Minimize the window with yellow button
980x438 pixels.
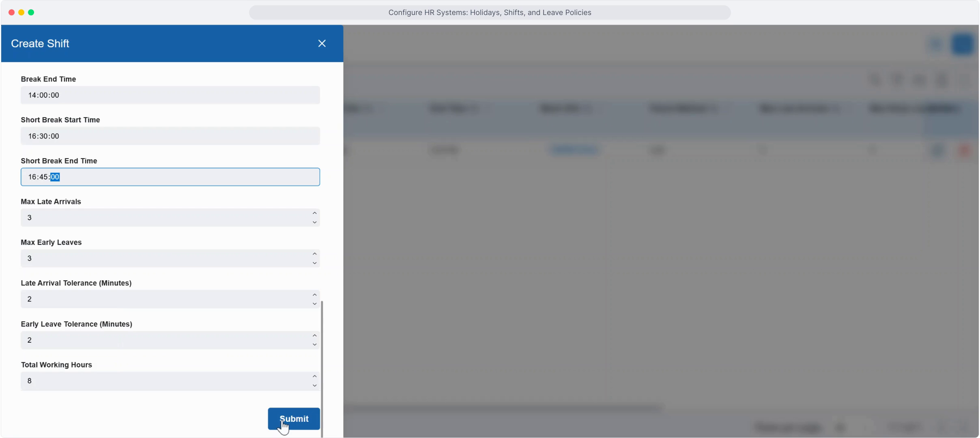click(21, 13)
